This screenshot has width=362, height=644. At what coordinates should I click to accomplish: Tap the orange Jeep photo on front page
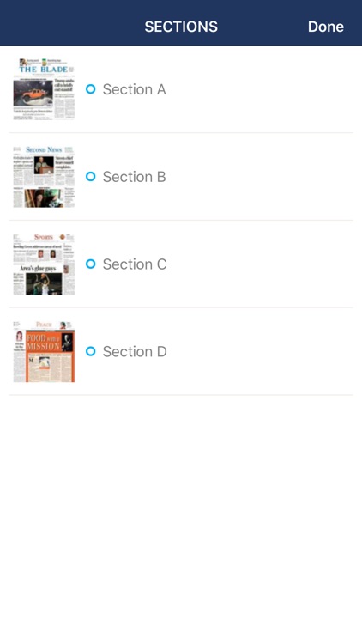click(33, 94)
